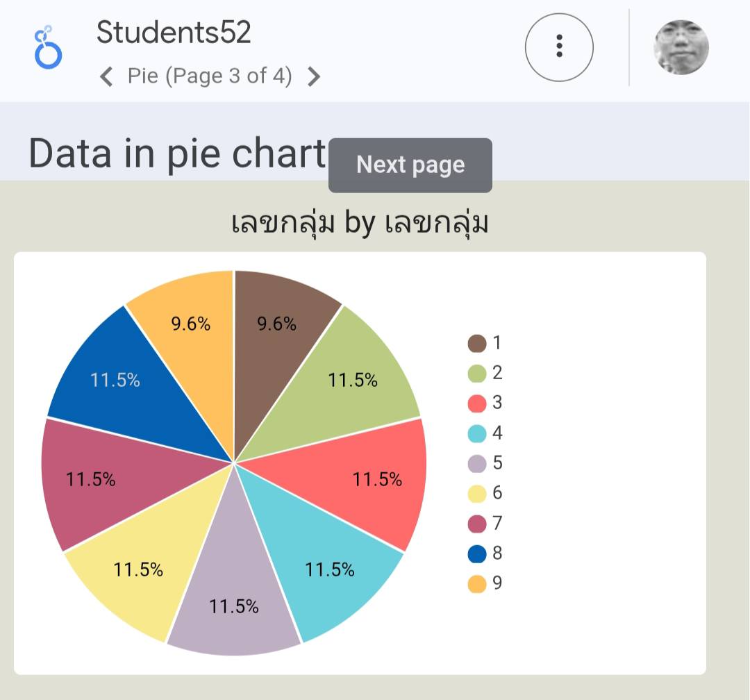Screen dimensions: 750x700
Task: Open the three-dot more options menu
Action: (x=559, y=47)
